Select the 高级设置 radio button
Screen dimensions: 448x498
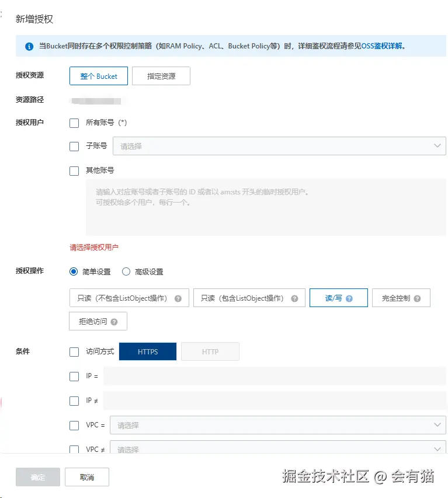(126, 272)
